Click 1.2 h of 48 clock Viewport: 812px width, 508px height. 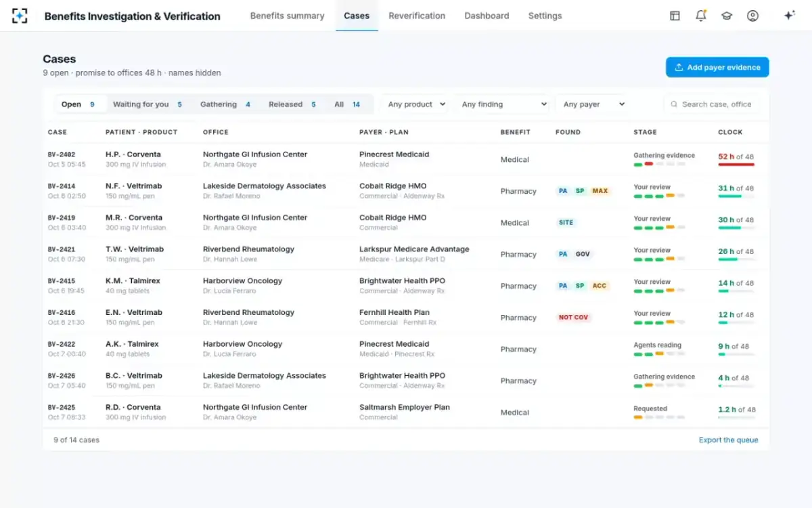pos(737,410)
